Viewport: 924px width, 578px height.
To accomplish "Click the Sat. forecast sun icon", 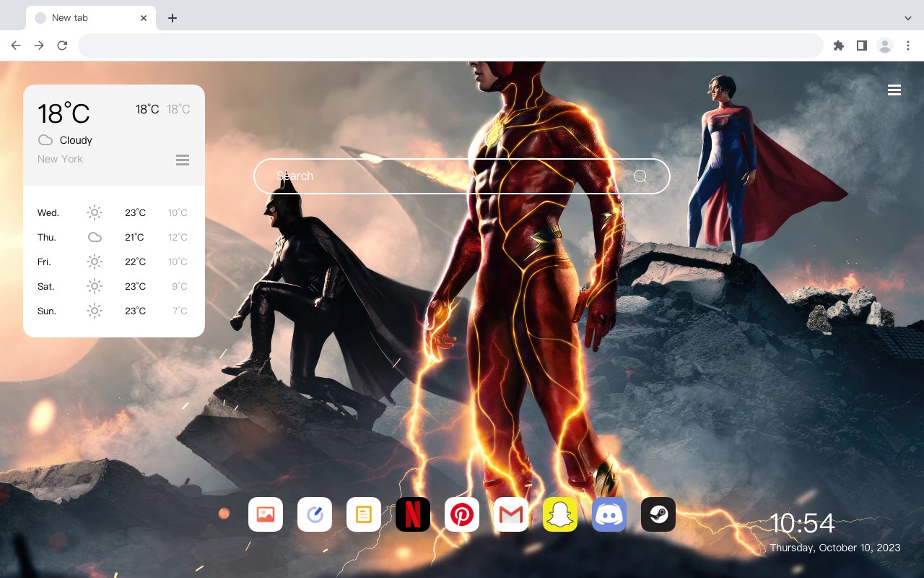I will point(95,286).
